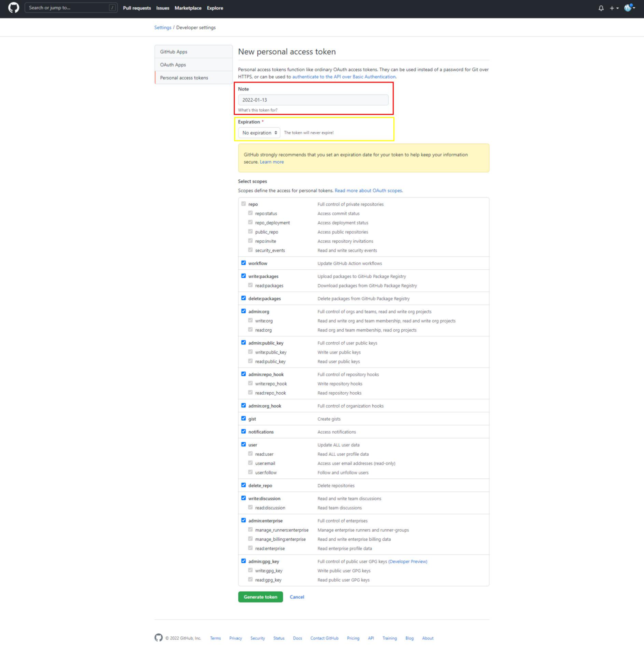Click the public_repo sub-scope checkbox
This screenshot has height=649, width=644.
point(250,231)
